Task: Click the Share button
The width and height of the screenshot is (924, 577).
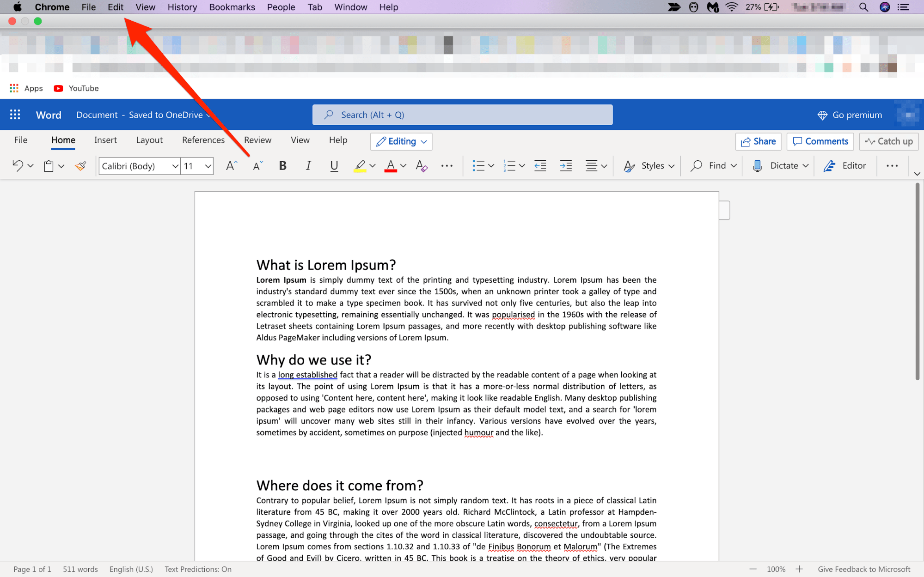Action: tap(758, 141)
